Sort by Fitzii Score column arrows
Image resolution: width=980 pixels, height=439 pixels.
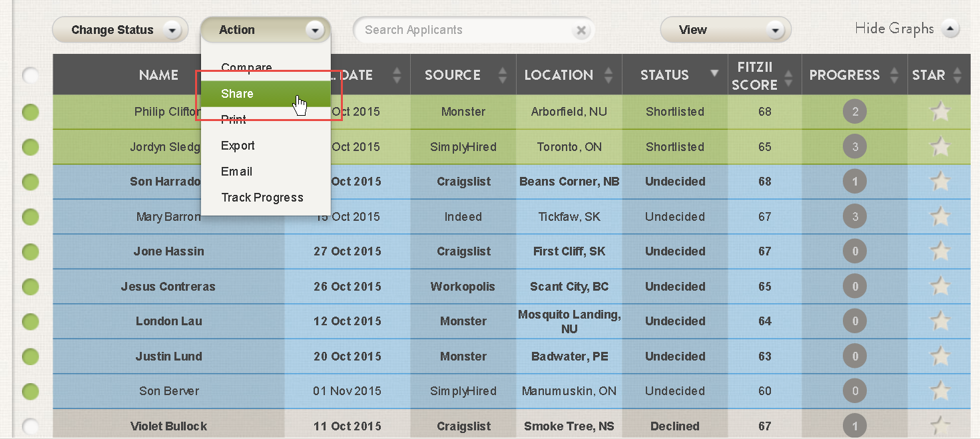[788, 75]
